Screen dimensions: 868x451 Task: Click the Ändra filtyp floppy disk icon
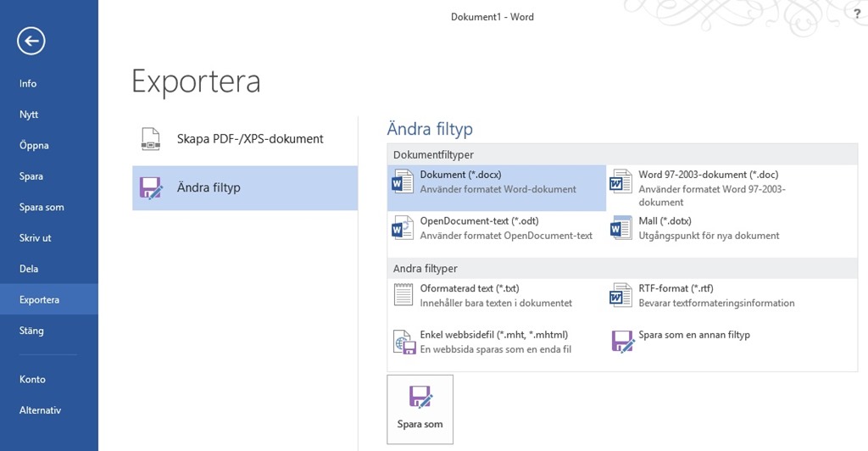pos(150,187)
